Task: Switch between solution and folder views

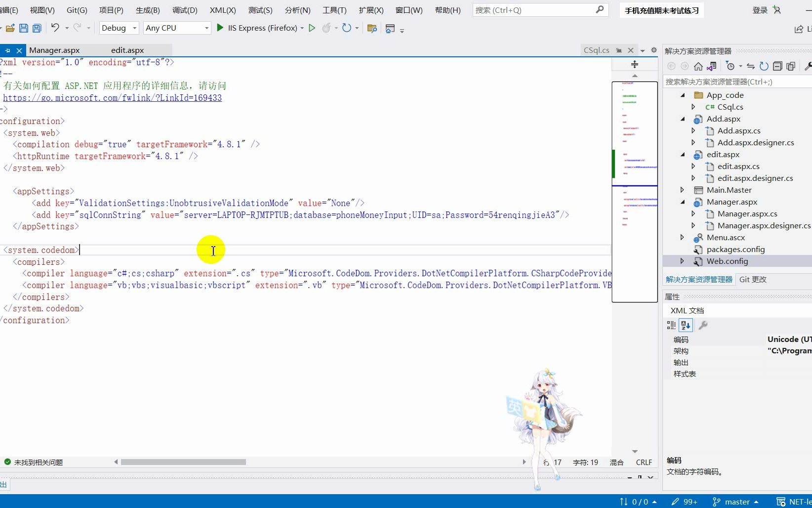Action: [x=712, y=66]
